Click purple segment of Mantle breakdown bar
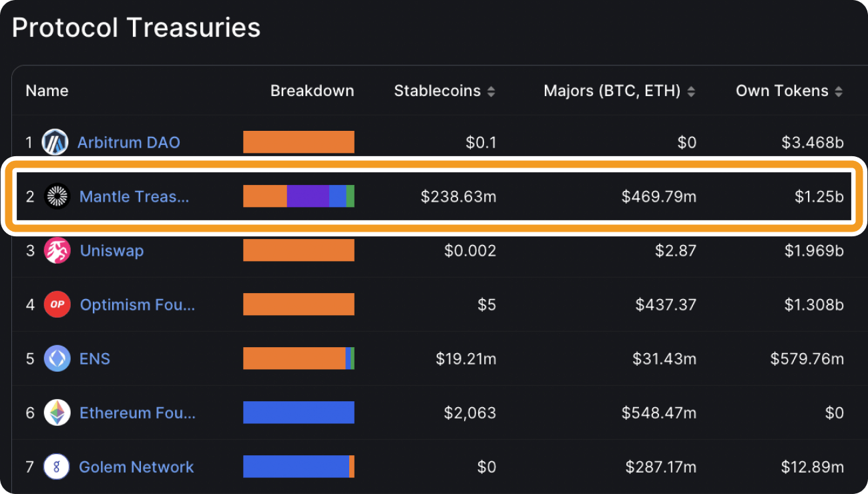 (308, 196)
